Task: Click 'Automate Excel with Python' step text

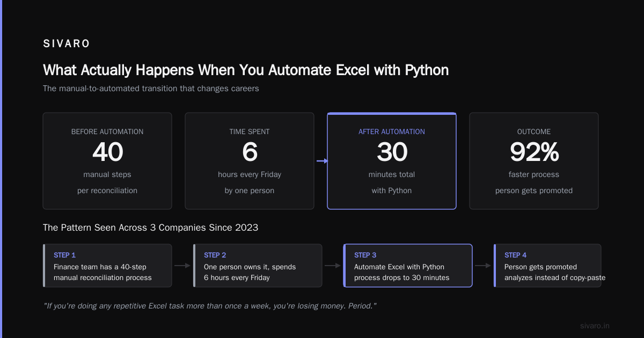Action: point(399,267)
